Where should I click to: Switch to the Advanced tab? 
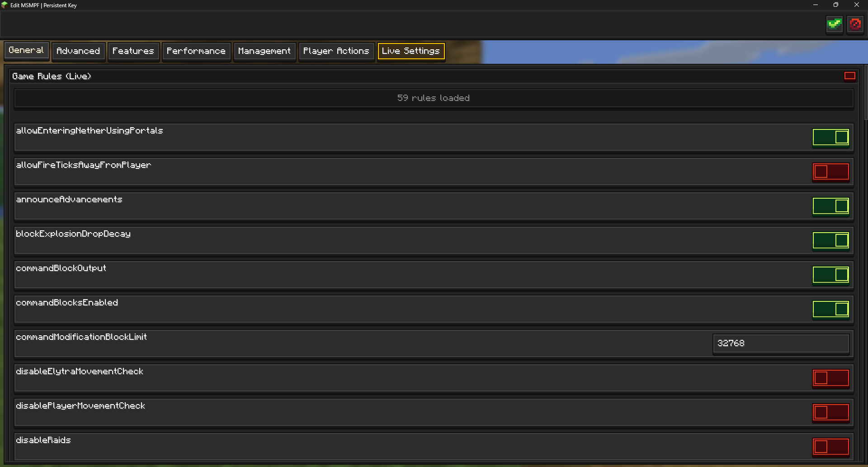tap(78, 51)
